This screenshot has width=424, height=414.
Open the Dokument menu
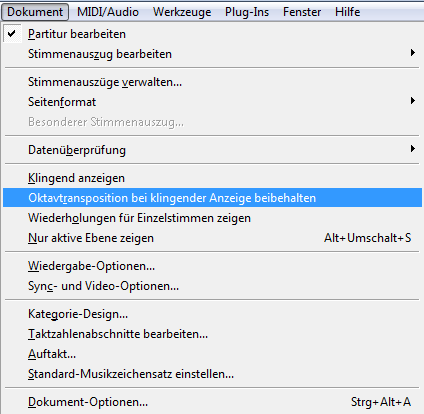pyautogui.click(x=35, y=12)
